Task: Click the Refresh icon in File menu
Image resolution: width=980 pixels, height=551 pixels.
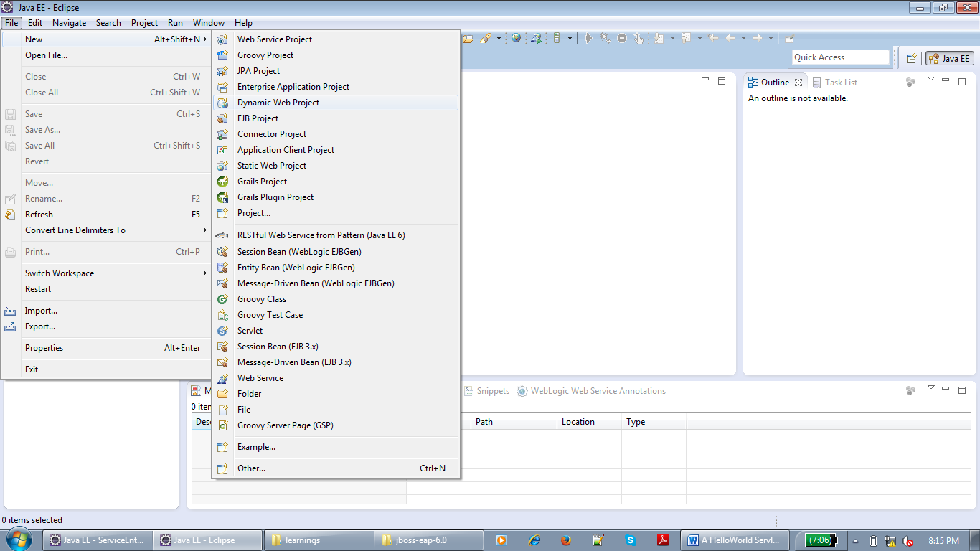Action: 10,215
